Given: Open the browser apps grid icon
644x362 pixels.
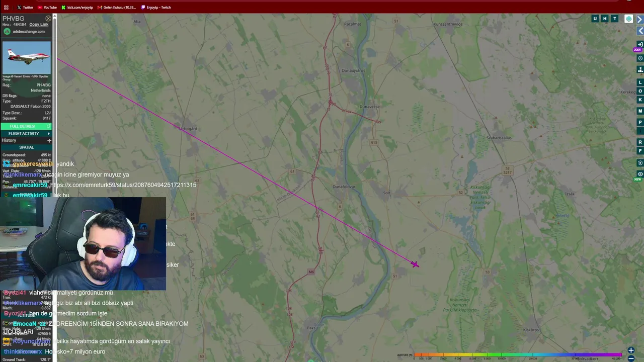Looking at the screenshot, I should (6, 8).
